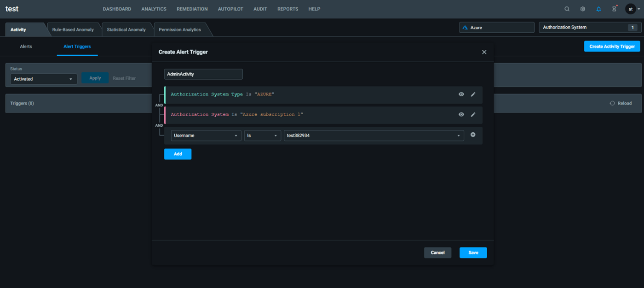Click the Status label above filter
Screen dimensions: 644x288
coord(16,69)
